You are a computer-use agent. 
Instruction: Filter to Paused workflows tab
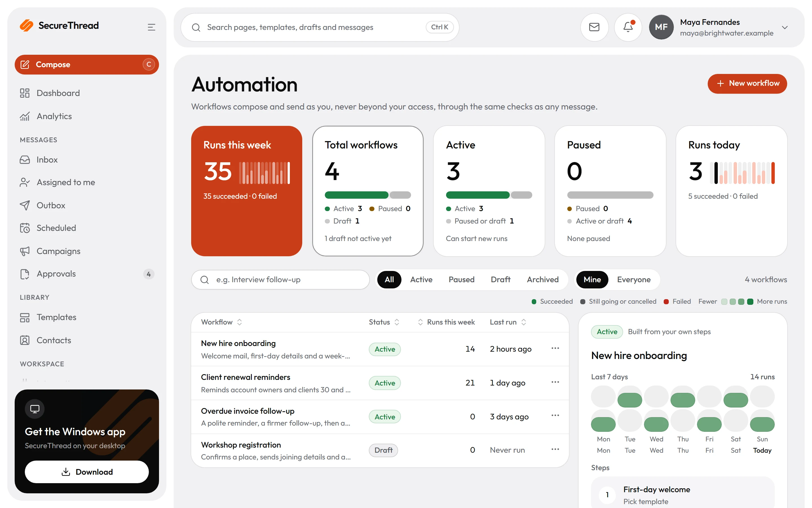[461, 279]
